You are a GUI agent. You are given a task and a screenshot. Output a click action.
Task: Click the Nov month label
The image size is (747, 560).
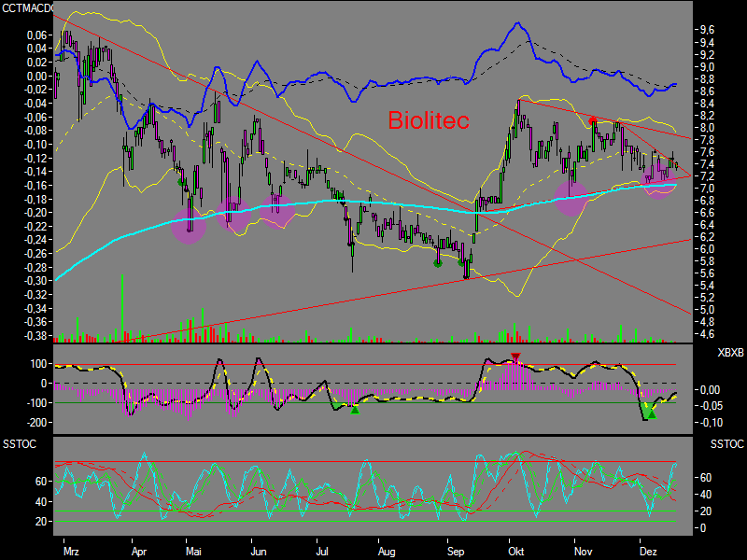click(583, 552)
